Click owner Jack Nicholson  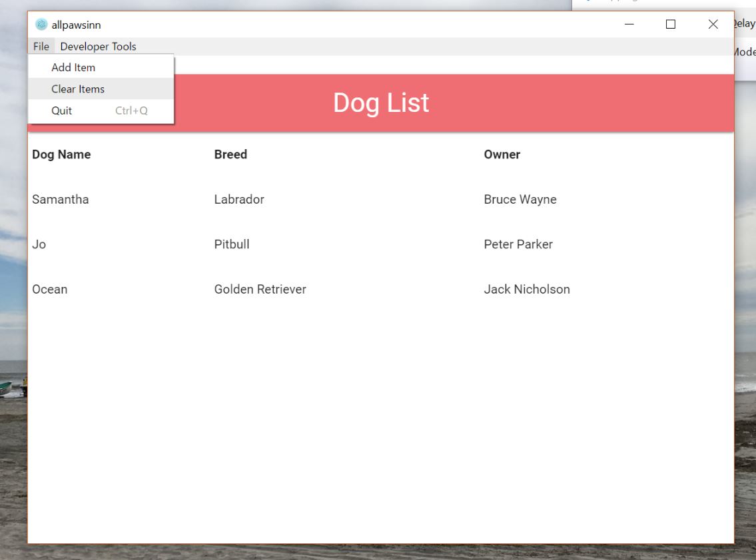526,290
